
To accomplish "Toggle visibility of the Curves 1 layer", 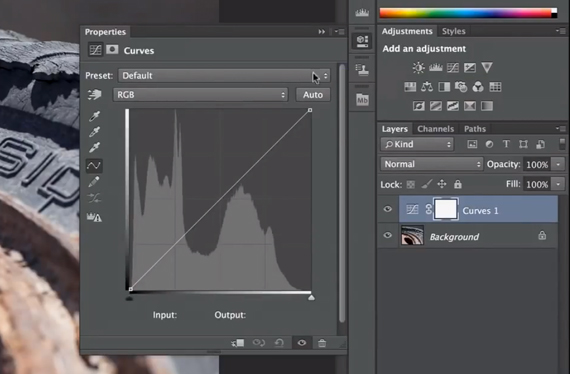I will pyautogui.click(x=388, y=209).
